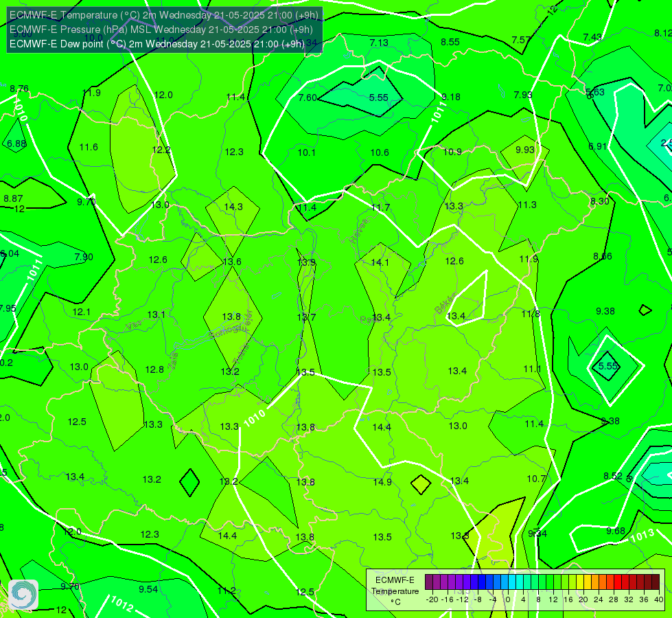Viewport: 672px width, 618px height.
Task: Click the 11.7 value on the map
Action: (x=380, y=207)
